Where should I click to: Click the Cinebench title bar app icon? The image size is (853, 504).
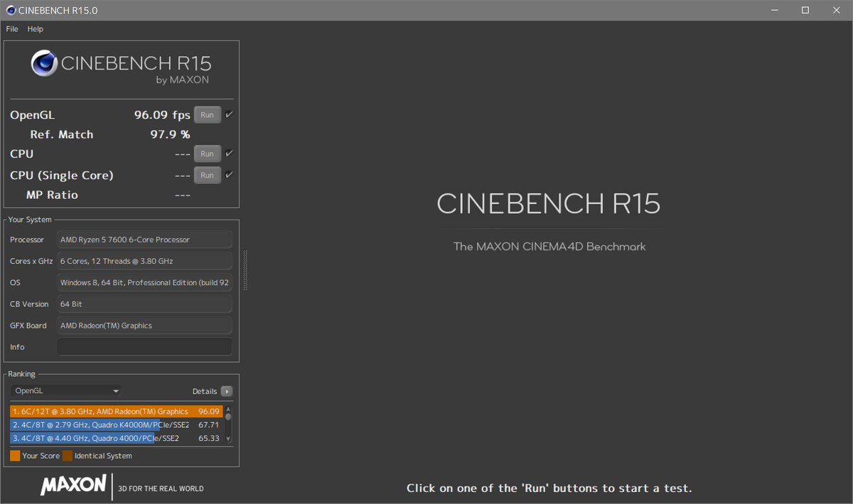[x=11, y=10]
